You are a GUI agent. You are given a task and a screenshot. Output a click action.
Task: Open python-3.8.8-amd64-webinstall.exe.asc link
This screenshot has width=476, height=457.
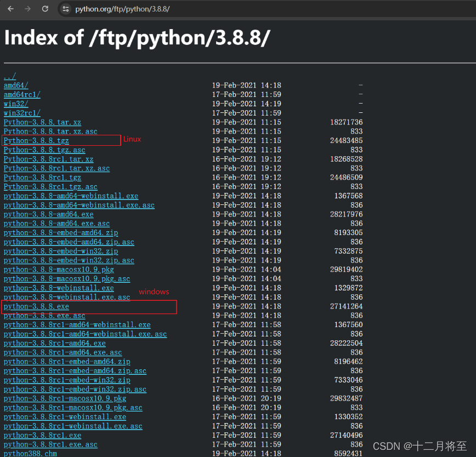click(79, 205)
